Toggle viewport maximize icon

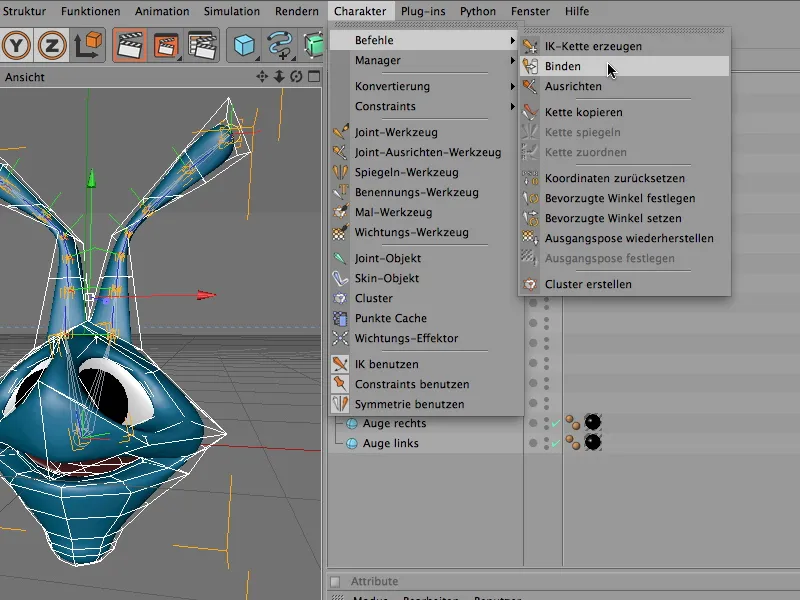click(314, 77)
